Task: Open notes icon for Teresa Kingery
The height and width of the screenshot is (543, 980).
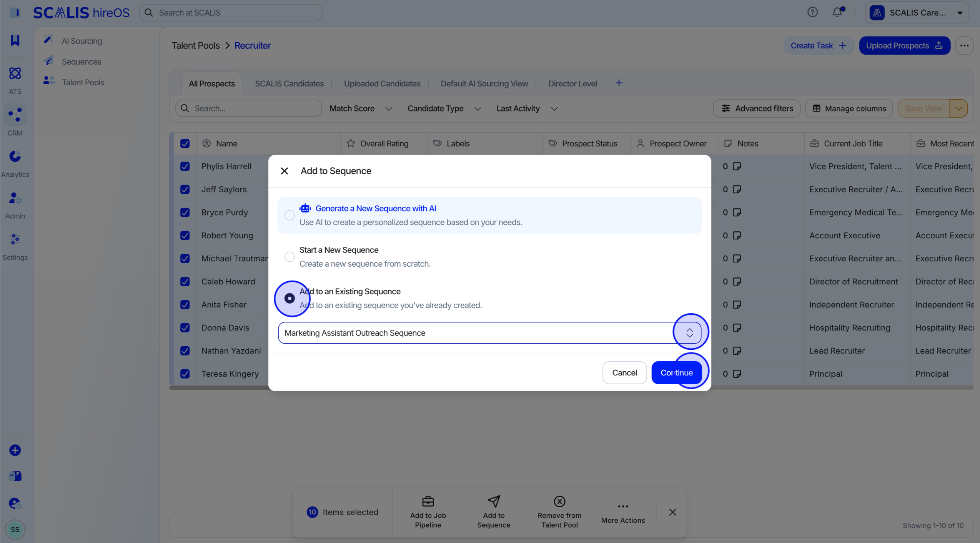Action: tap(737, 374)
